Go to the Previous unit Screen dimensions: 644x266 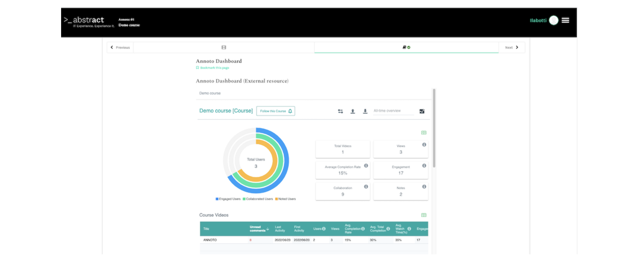[120, 47]
